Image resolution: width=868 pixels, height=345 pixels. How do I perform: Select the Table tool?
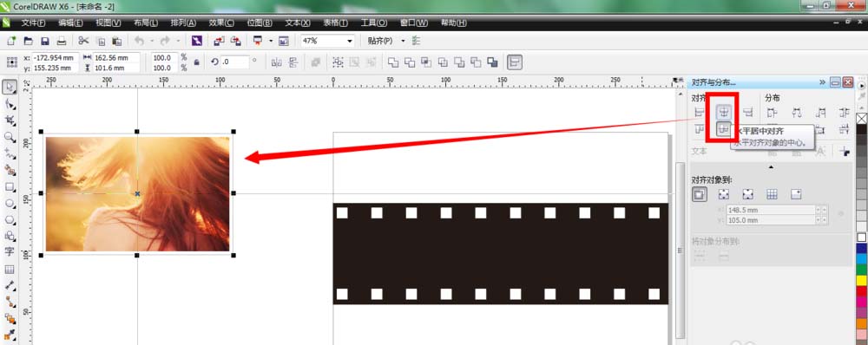tap(10, 270)
